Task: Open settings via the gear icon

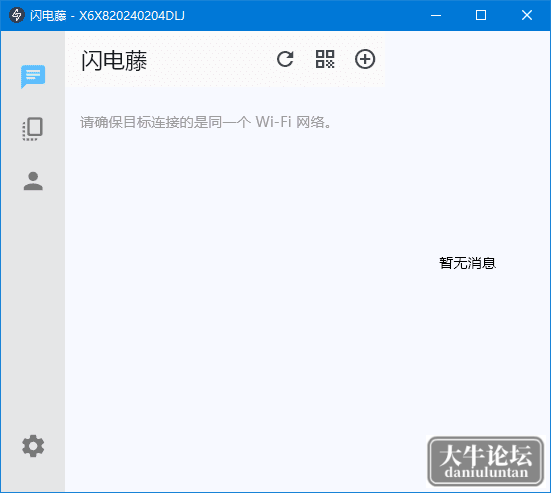Action: (33, 446)
